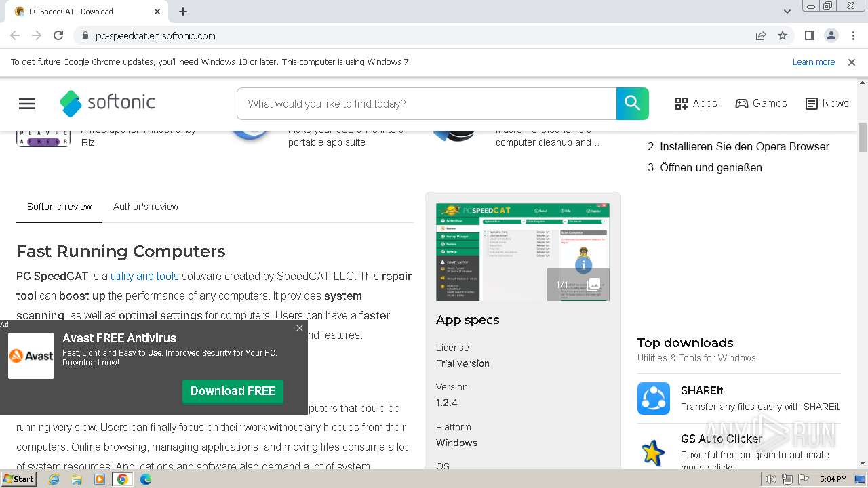Screen dimensions: 868x488
Task: Click the Avast logo in the ad
Action: pyautogui.click(x=31, y=356)
